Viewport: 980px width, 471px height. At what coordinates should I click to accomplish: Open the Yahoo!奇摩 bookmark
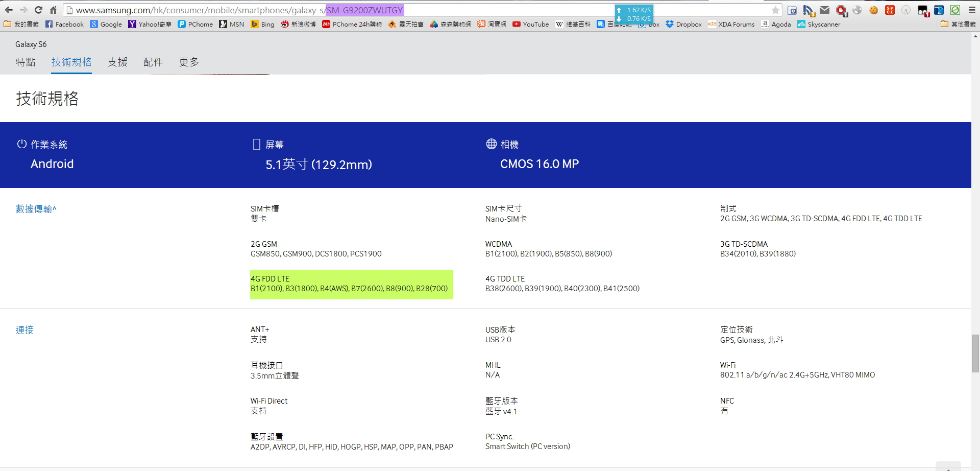tap(150, 24)
